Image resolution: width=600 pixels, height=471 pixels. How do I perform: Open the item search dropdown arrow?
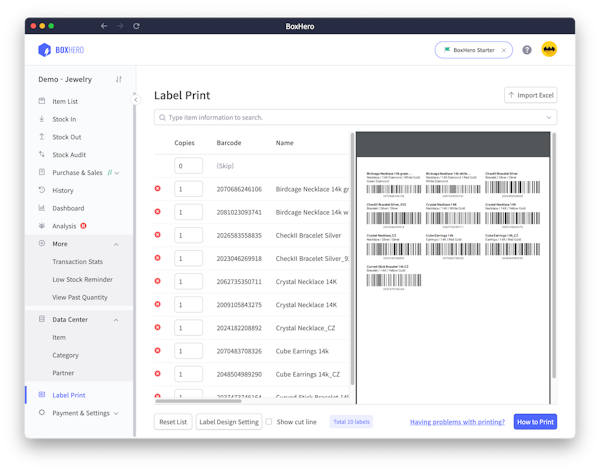point(549,117)
